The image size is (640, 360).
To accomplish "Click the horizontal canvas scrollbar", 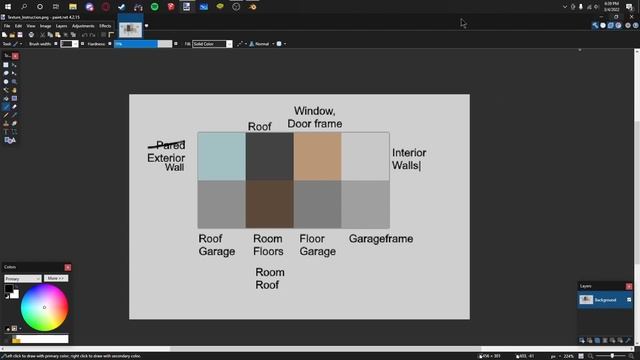I will [326, 349].
